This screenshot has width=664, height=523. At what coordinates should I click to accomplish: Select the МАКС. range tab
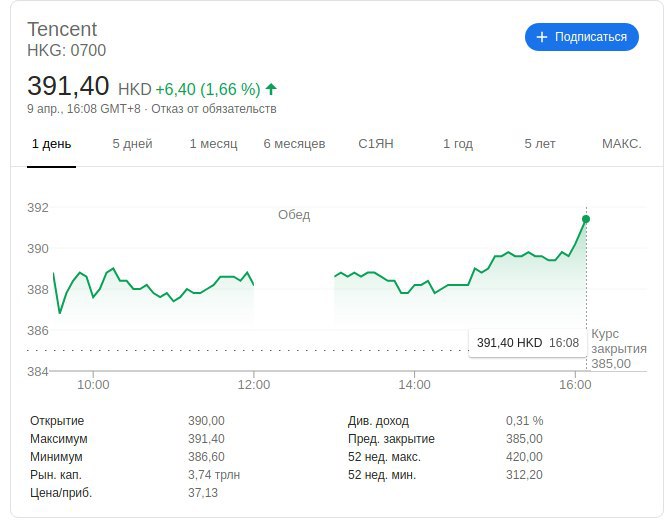(x=622, y=144)
